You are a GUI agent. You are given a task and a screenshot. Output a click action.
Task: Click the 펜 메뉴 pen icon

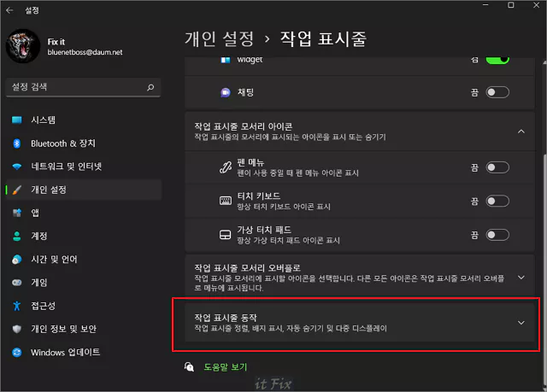pos(226,167)
